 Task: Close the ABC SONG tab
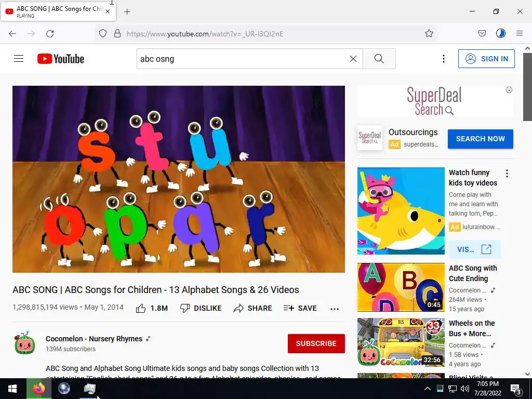[x=108, y=11]
